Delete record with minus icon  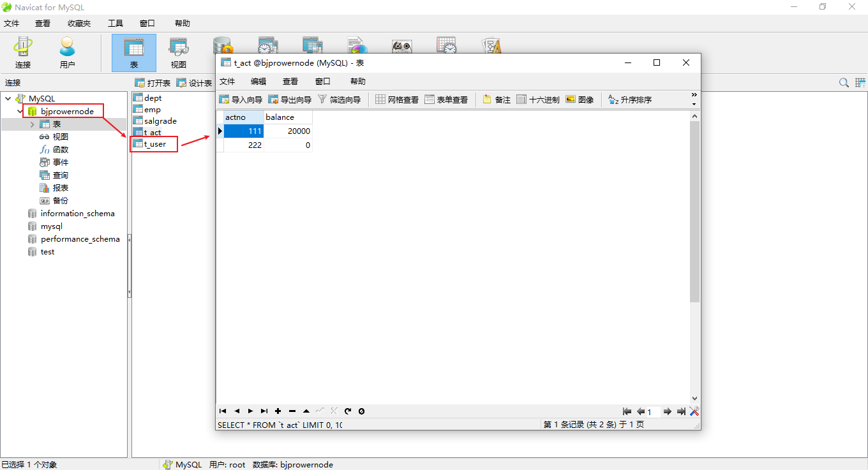click(x=292, y=411)
